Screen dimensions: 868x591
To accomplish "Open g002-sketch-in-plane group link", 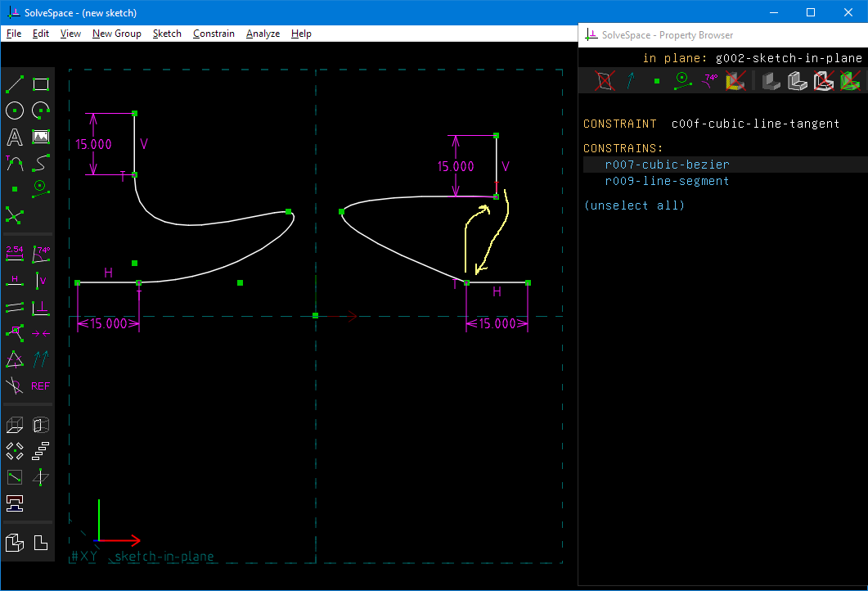I will (789, 58).
